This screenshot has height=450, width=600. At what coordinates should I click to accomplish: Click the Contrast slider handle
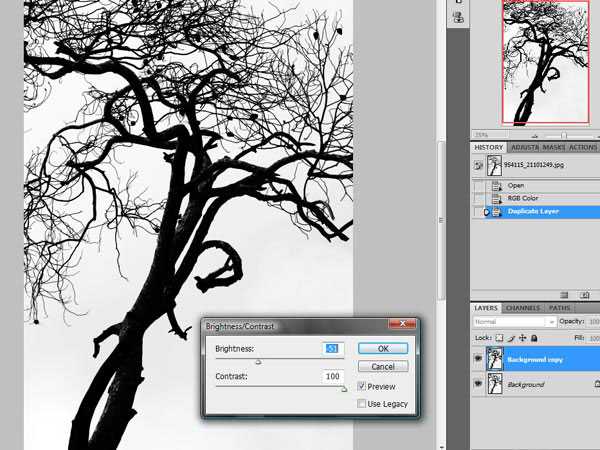[x=344, y=389]
